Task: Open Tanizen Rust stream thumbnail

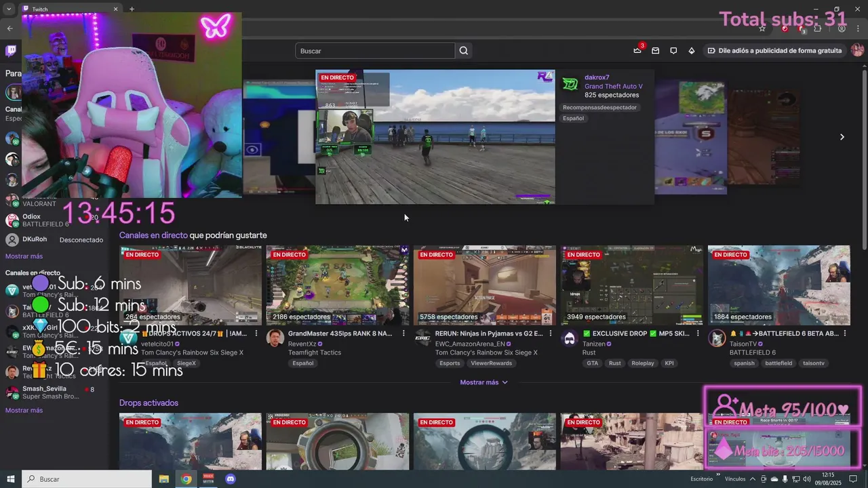Action: [632, 285]
